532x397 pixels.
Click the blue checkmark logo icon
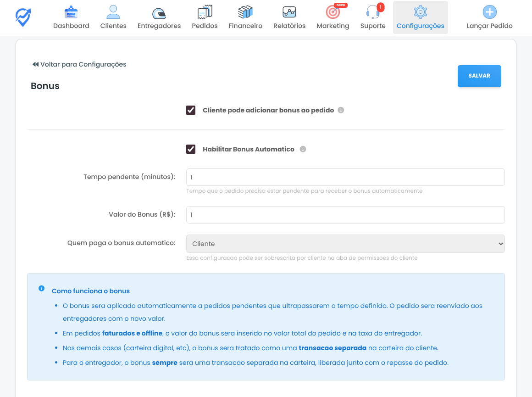tap(23, 17)
